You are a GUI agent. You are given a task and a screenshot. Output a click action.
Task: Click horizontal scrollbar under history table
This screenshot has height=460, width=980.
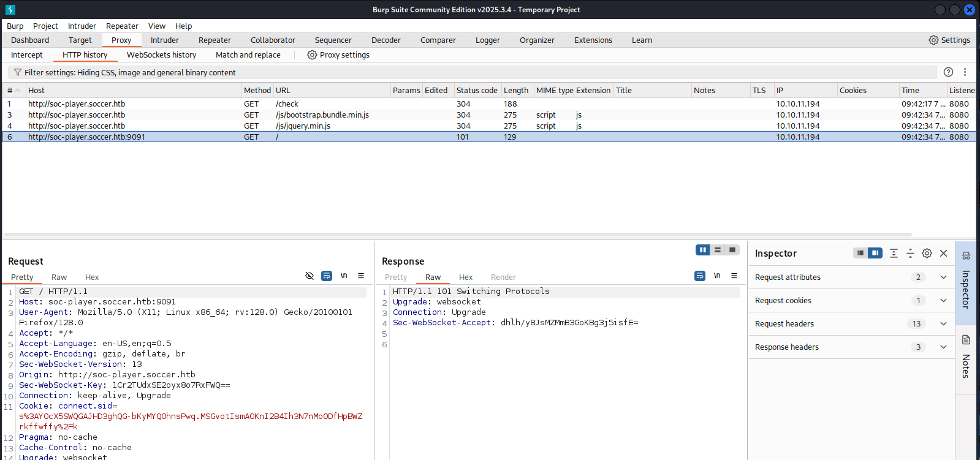tap(458, 235)
